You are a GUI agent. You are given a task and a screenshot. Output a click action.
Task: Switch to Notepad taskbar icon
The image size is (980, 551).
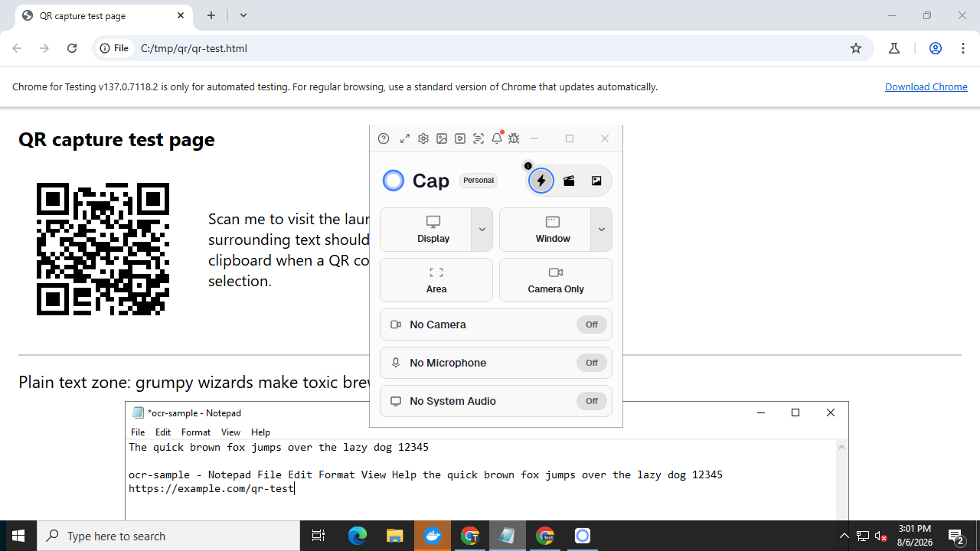point(507,536)
